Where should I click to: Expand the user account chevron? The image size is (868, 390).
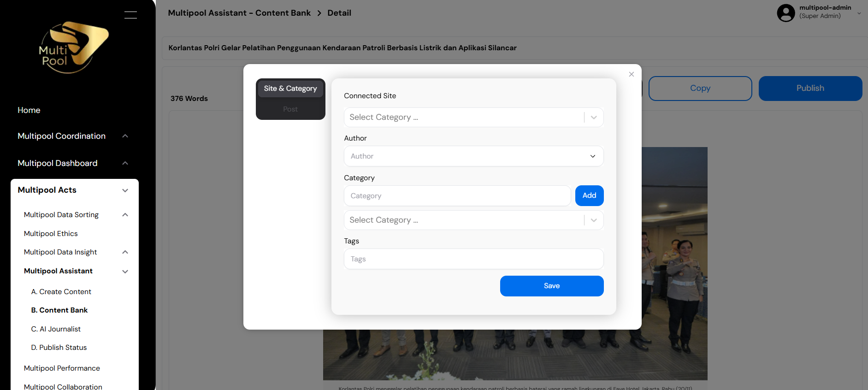click(859, 13)
